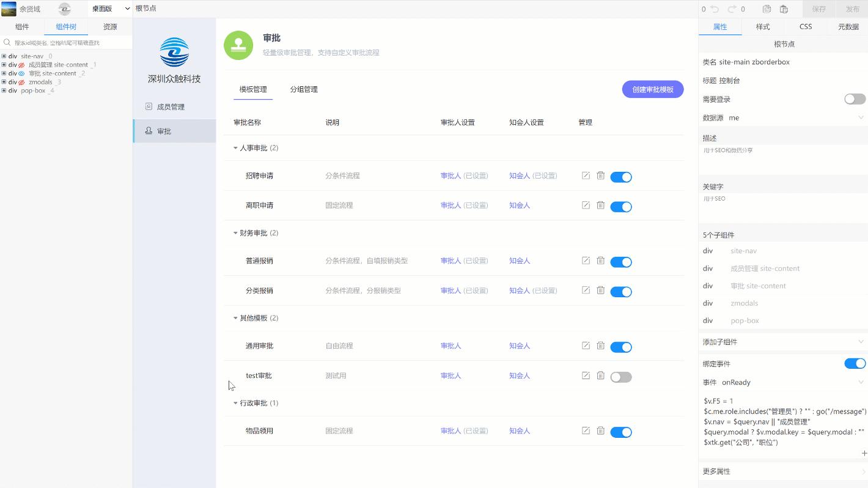
Task: Click the paste clipboard icon
Action: tap(784, 9)
